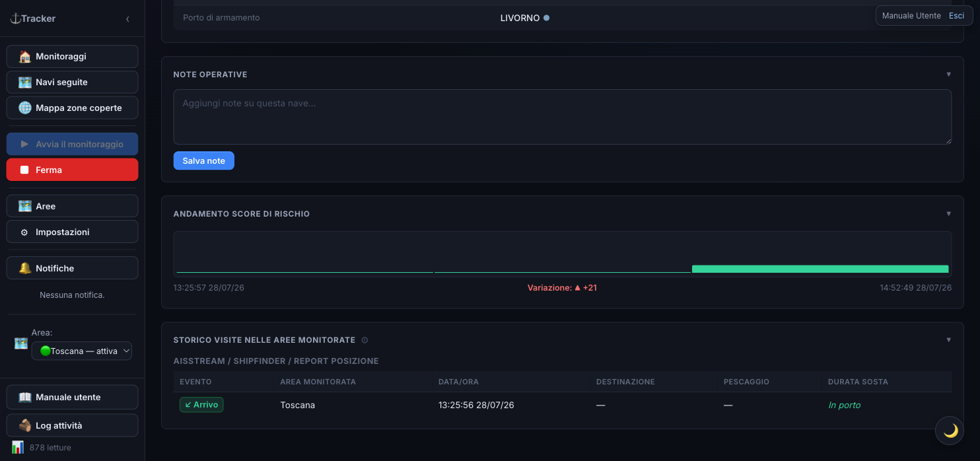Click Avvia il monitoraggio play button
The width and height of the screenshot is (980, 461).
[x=72, y=144]
